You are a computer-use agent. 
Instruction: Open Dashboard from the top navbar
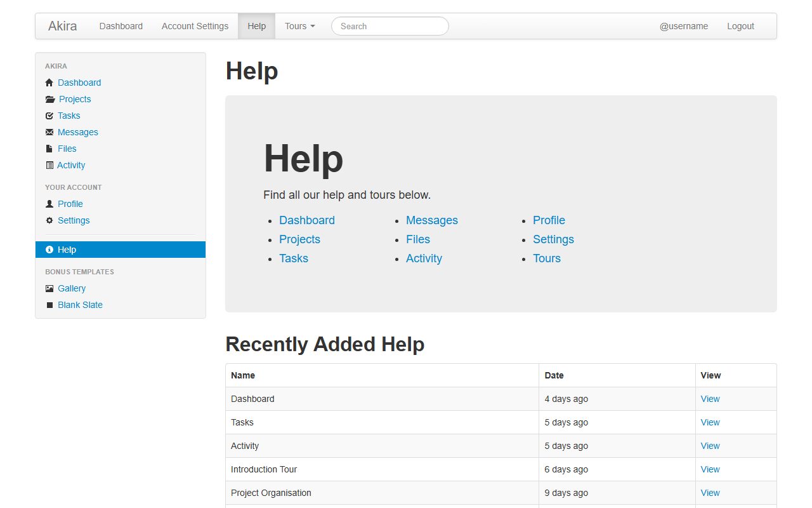point(121,26)
